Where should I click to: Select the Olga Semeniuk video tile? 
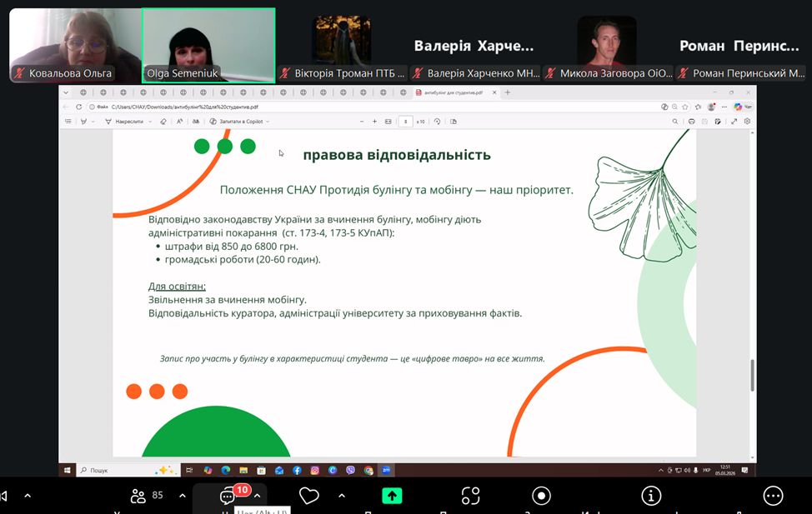208,45
